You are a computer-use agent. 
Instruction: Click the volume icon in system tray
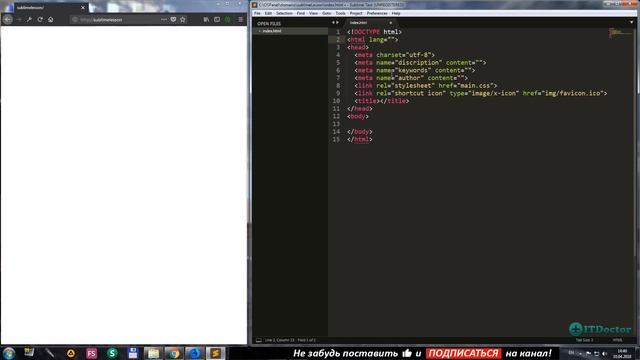pos(604,353)
